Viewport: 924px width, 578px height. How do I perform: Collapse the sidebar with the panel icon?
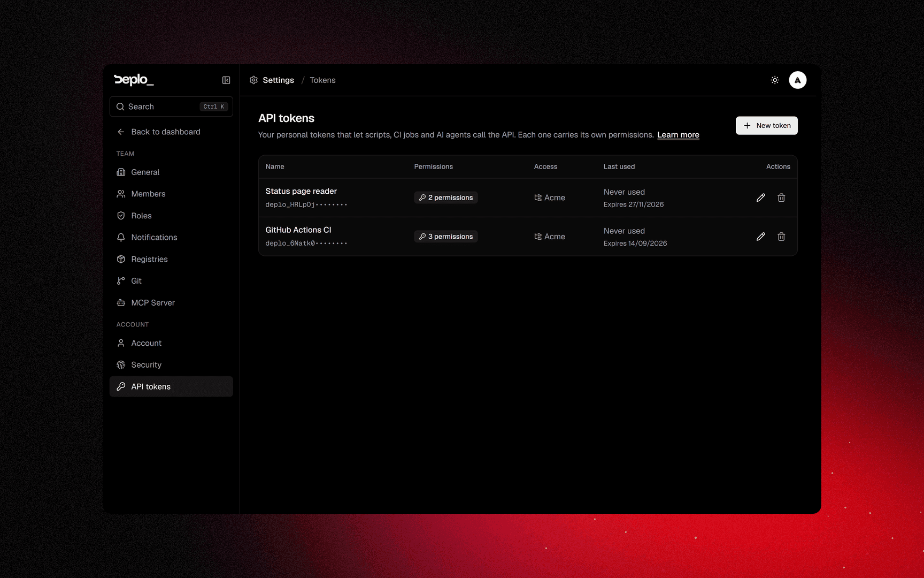coord(226,80)
